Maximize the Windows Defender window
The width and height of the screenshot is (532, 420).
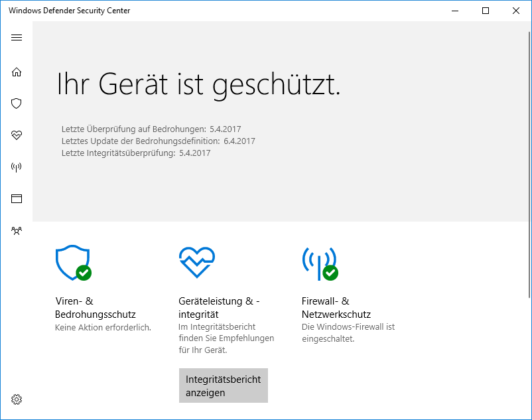(486, 11)
